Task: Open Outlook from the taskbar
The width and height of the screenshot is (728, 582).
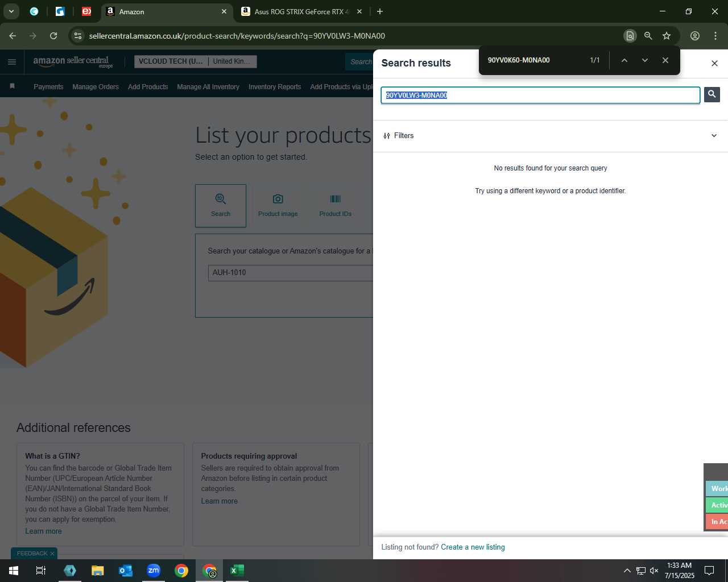Action: pos(126,571)
